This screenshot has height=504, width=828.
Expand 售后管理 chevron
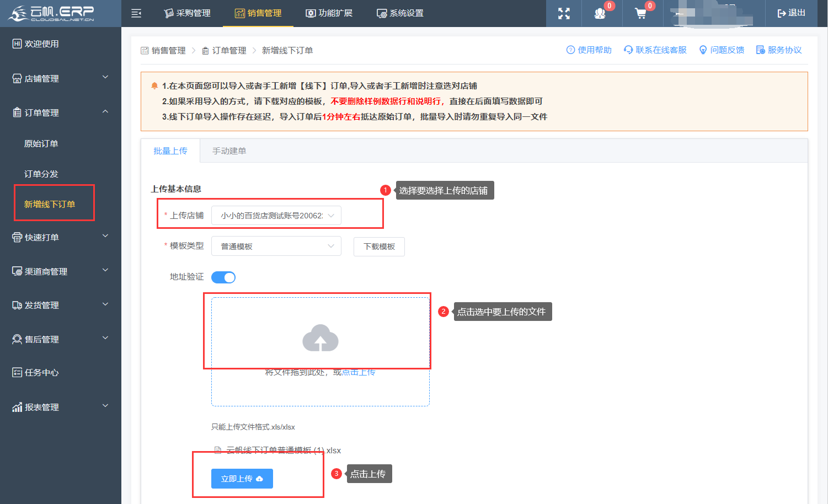click(x=105, y=338)
